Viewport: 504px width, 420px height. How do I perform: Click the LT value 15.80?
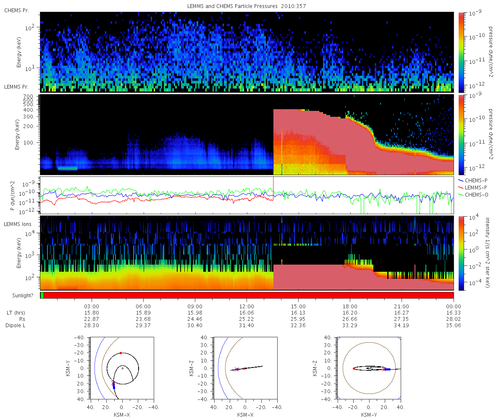92,312
